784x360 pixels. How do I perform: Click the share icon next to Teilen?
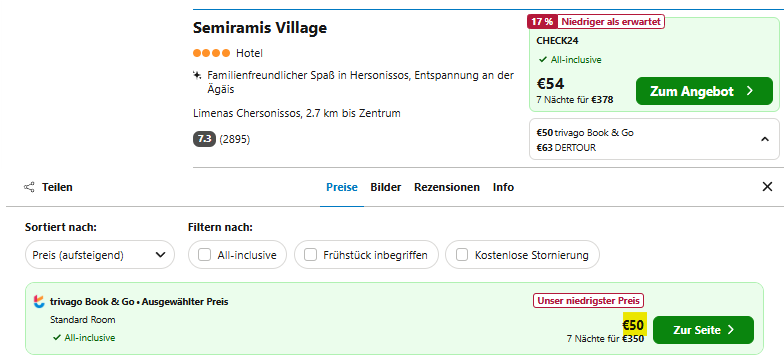pos(29,188)
